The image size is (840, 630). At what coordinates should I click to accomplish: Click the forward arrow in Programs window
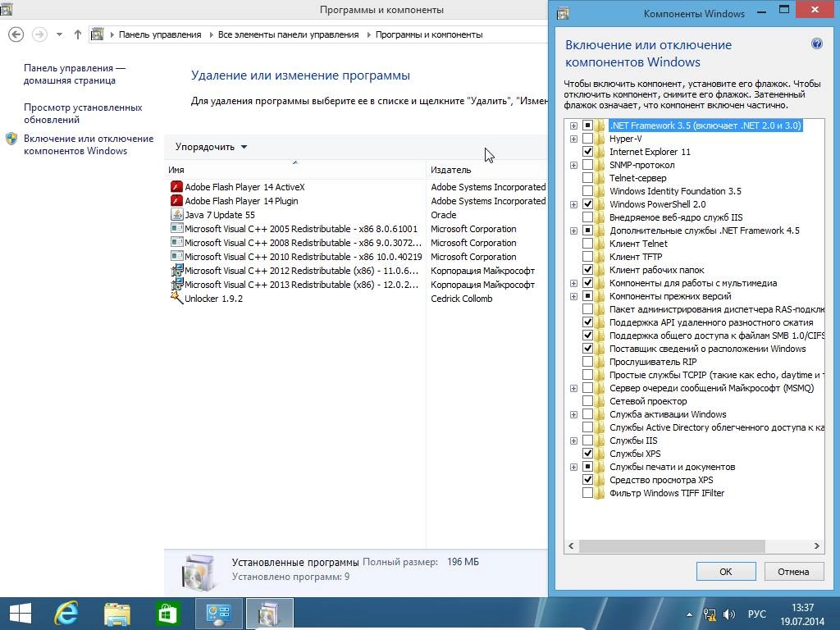coord(39,34)
